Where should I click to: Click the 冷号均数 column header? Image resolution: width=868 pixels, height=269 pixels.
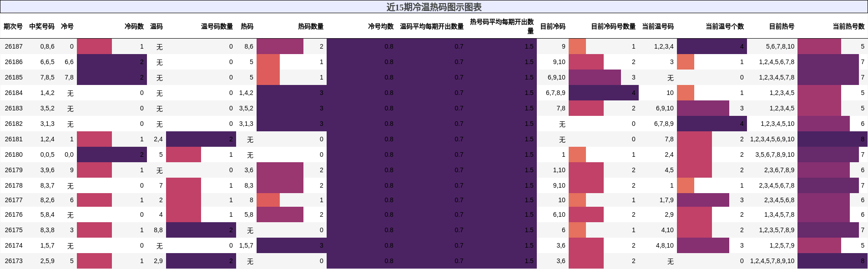click(x=381, y=26)
